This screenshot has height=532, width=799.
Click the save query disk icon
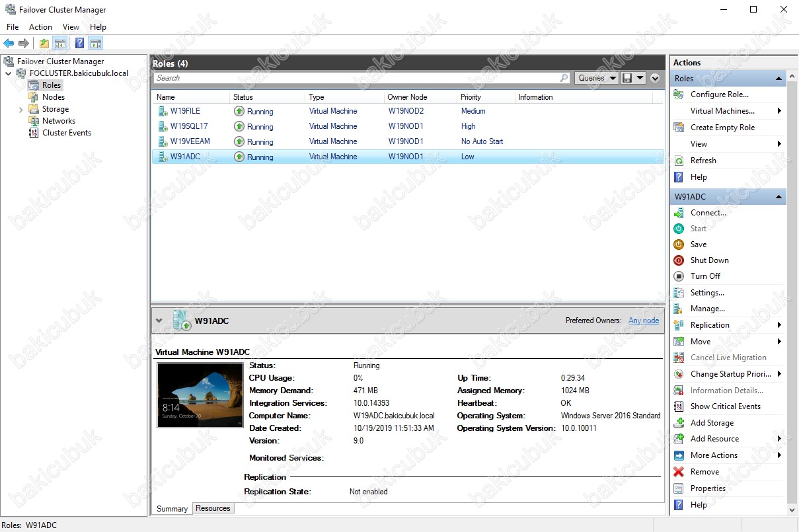[627, 78]
